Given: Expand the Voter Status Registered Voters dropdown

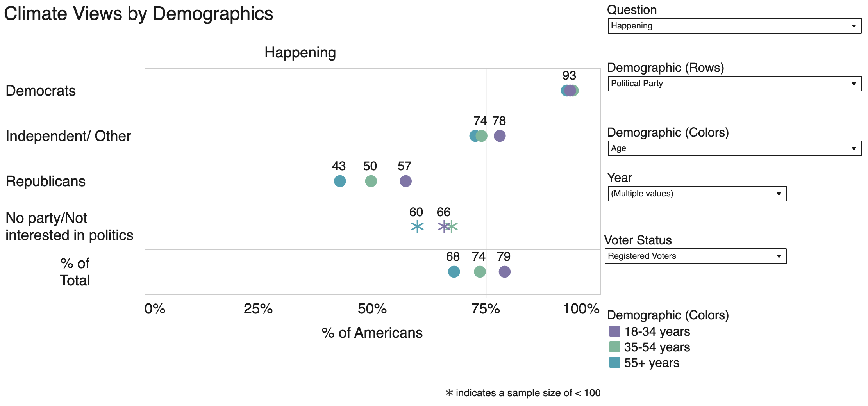Looking at the screenshot, I should (695, 256).
